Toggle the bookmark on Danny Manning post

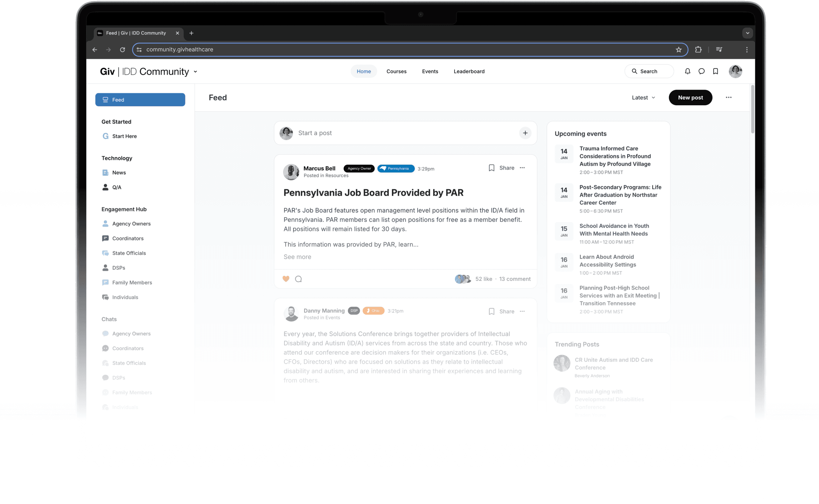tap(492, 311)
